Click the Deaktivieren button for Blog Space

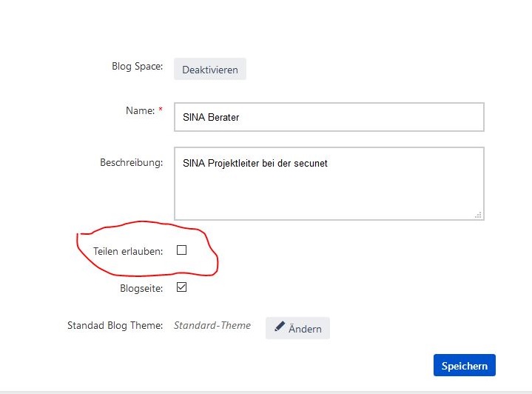210,70
